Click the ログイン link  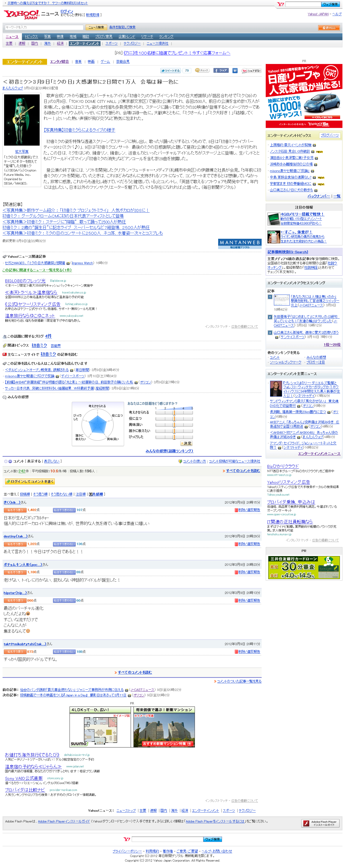67,12
